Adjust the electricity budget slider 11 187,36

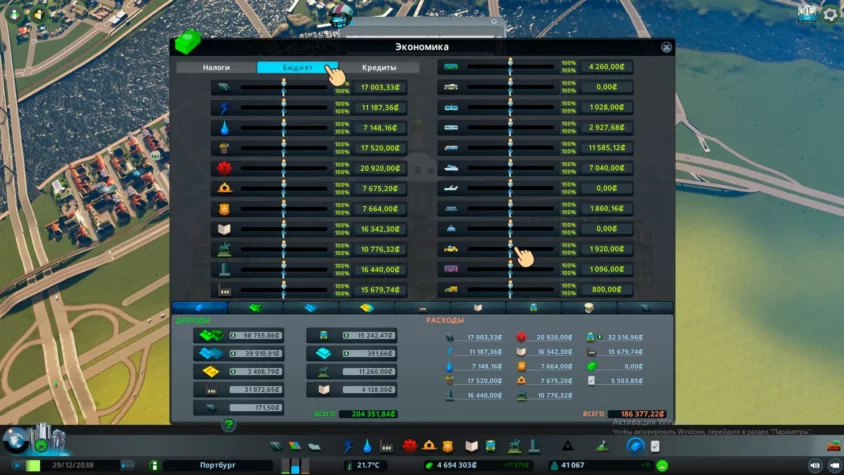(x=284, y=108)
